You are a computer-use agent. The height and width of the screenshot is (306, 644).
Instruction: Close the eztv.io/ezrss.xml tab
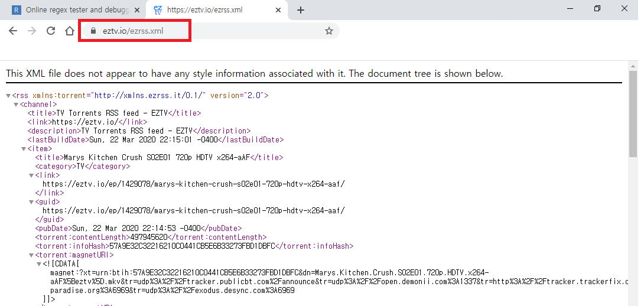click(x=278, y=10)
